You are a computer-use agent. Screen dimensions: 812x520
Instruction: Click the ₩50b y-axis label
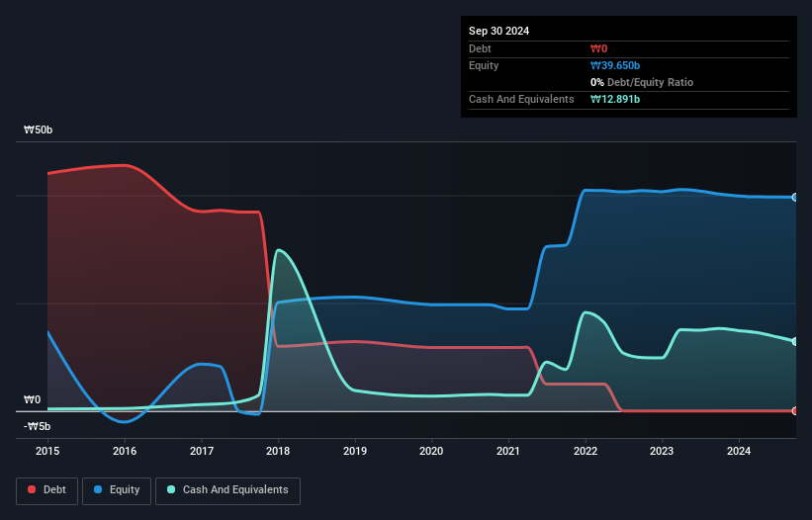tap(39, 130)
